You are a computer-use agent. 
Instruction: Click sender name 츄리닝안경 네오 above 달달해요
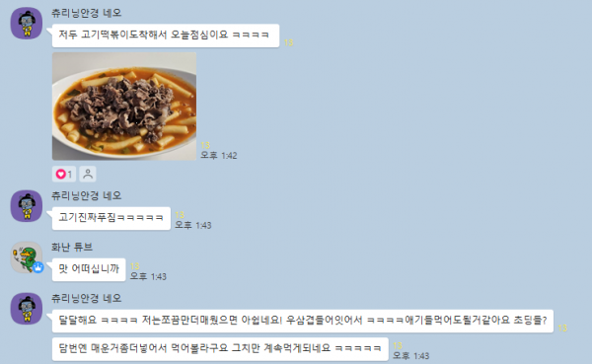tap(87, 298)
